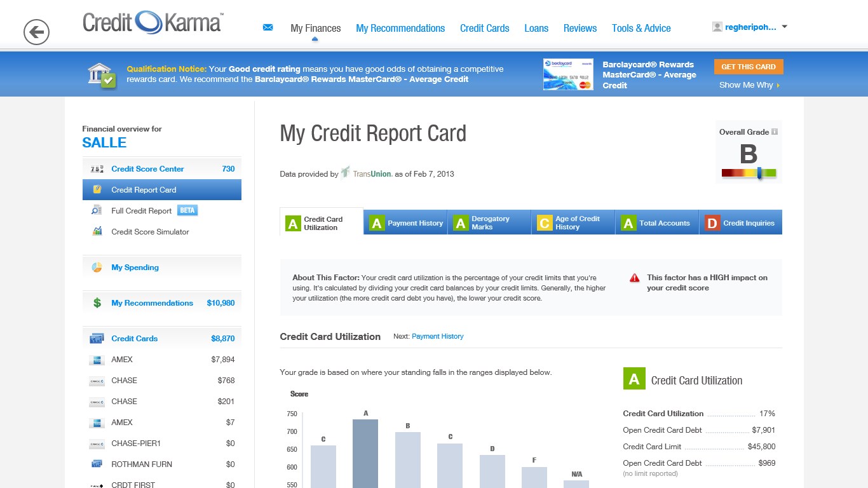Follow the Next: Payment History link
This screenshot has height=488, width=868.
[438, 336]
